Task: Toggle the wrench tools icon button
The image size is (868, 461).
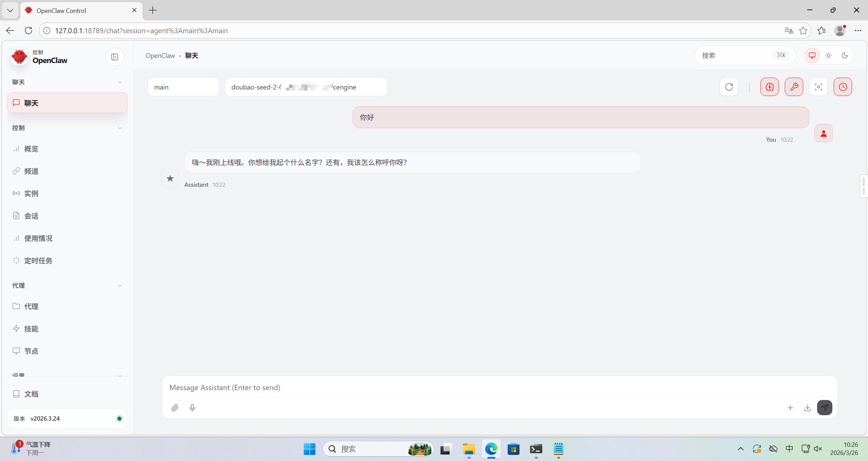Action: coord(794,87)
